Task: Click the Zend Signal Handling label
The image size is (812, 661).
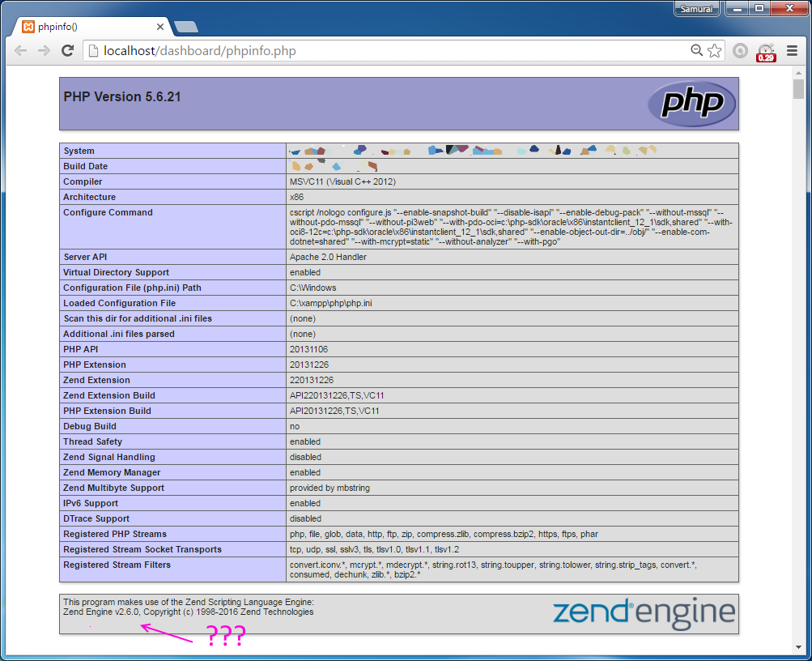Action: (109, 458)
